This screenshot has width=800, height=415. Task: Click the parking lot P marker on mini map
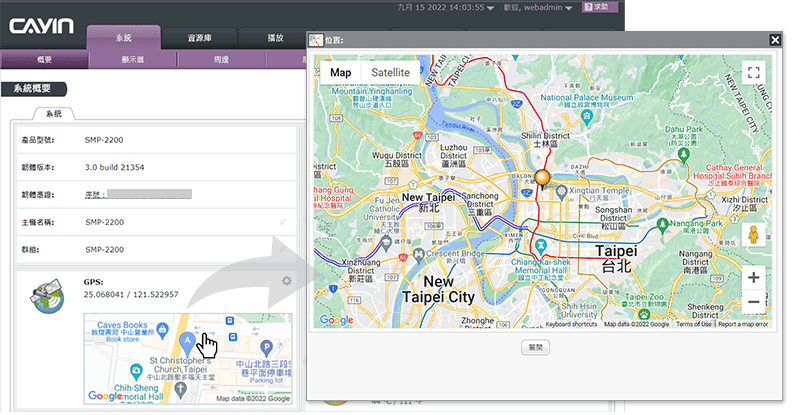tap(266, 348)
